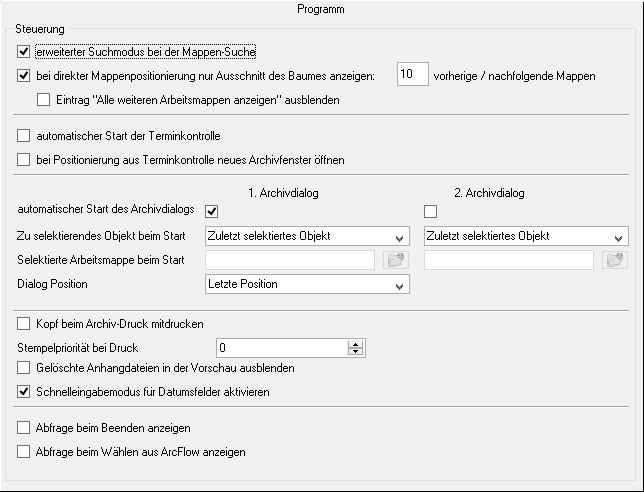Click Arbeitsmappe field for 2. Archivdialog
644x492 pixels.
pyautogui.click(x=509, y=260)
